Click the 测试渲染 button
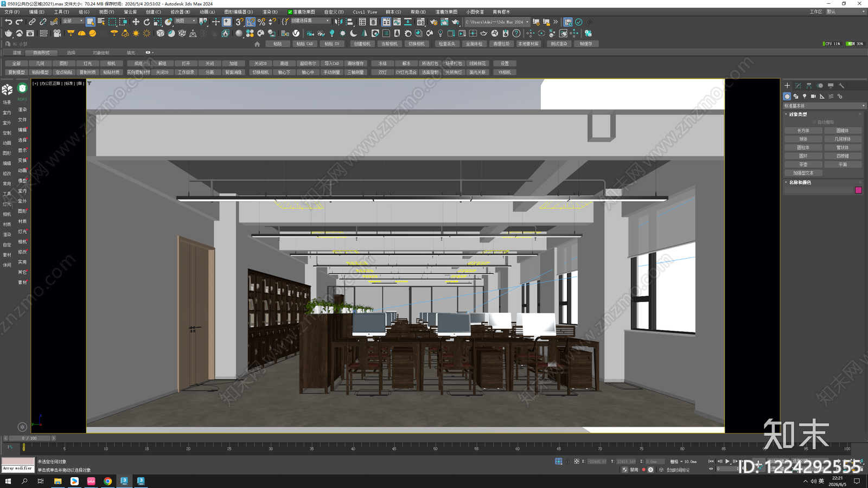This screenshot has width=868, height=488. [559, 44]
